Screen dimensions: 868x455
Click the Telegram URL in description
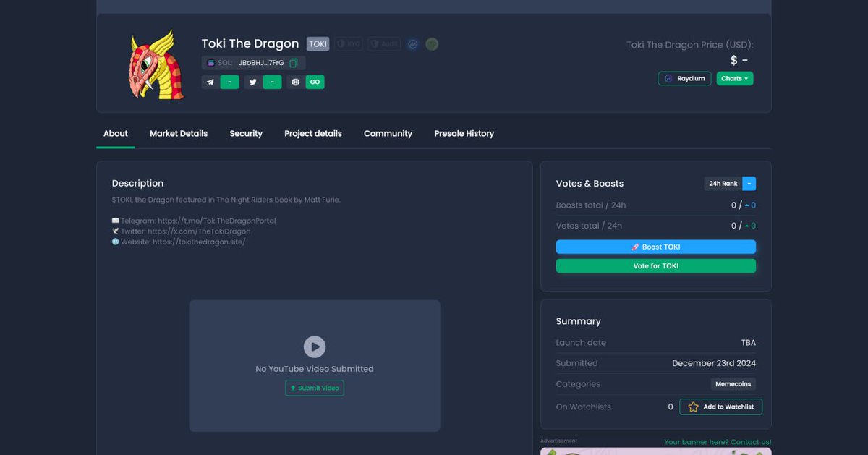click(x=217, y=221)
